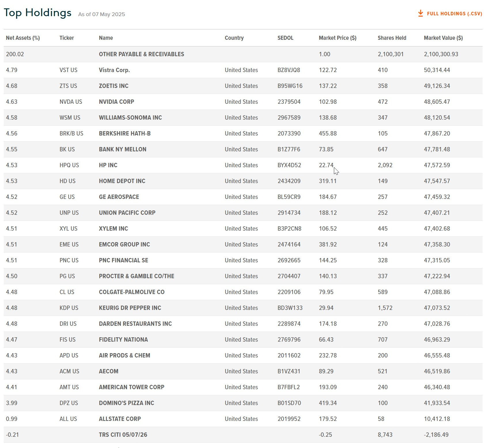The image size is (486, 448).
Task: Click the download arrow icon beside Full Holdings
Action: tap(421, 13)
